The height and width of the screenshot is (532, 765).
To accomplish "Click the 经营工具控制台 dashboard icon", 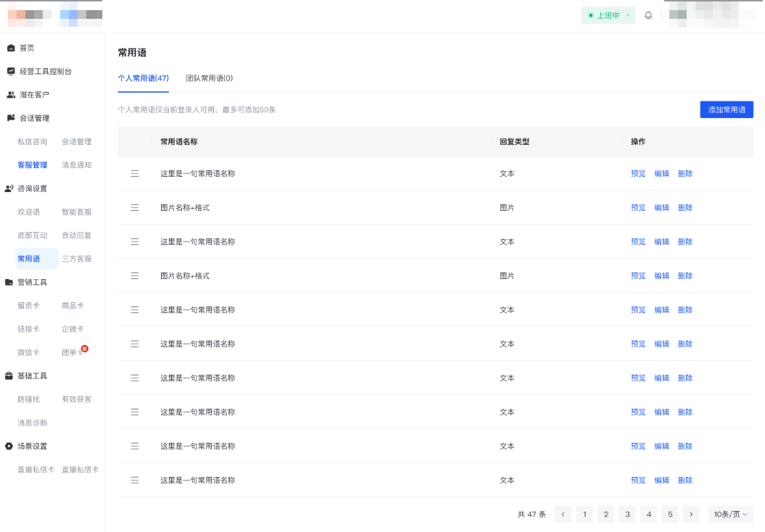I will 10,71.
